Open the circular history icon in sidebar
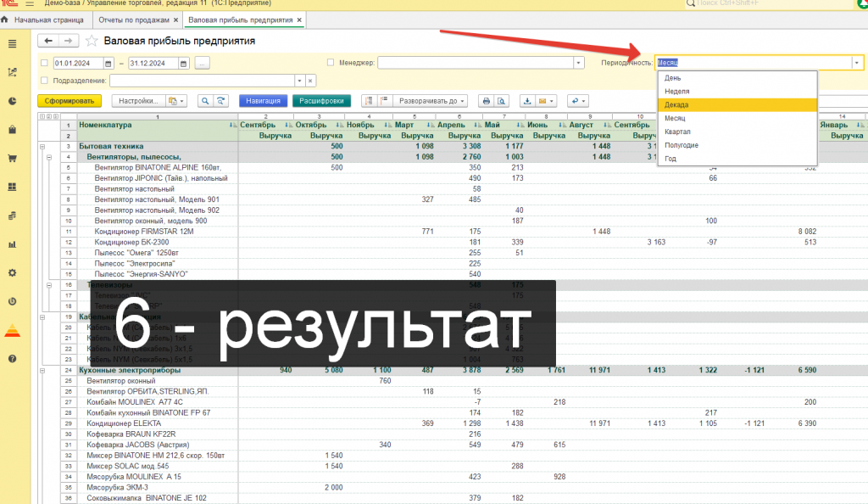This screenshot has height=504, width=868. click(12, 302)
